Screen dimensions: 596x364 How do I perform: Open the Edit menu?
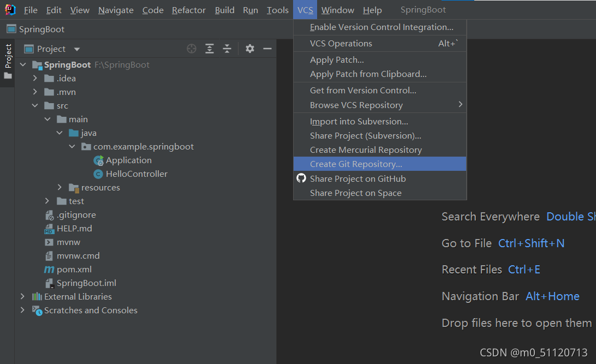pyautogui.click(x=53, y=10)
